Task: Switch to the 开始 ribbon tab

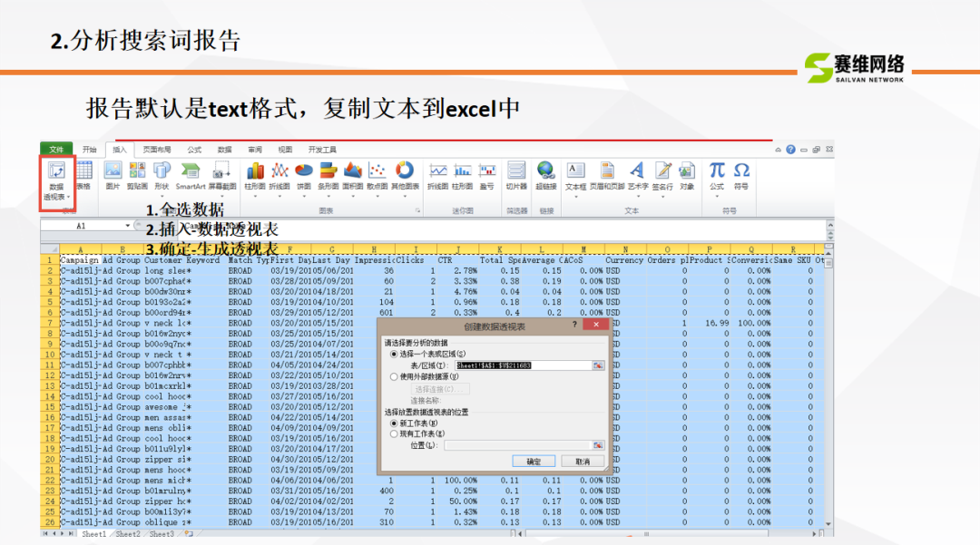Action: 89,150
